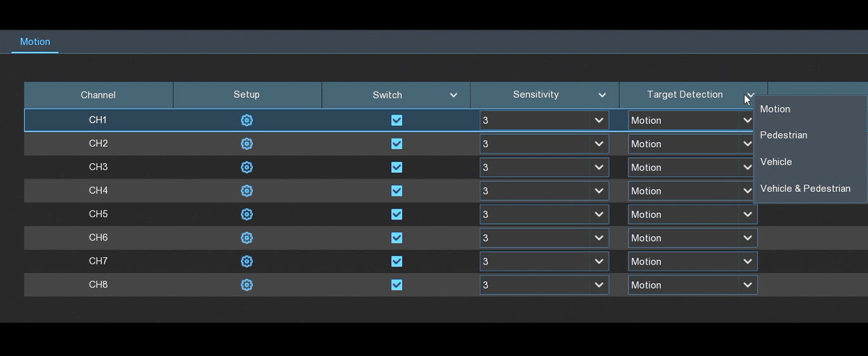The height and width of the screenshot is (356, 868).
Task: Uncheck the CH7 motion switch
Action: [397, 261]
